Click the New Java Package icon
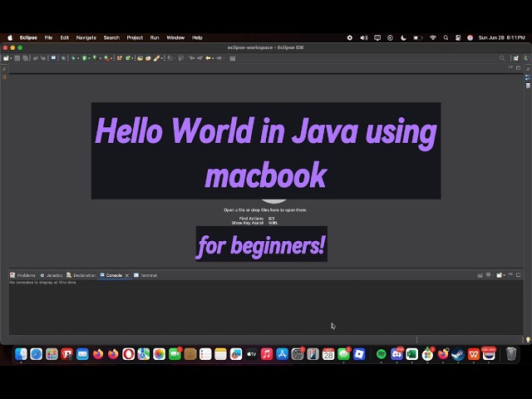532x399 pixels. [x=120, y=58]
